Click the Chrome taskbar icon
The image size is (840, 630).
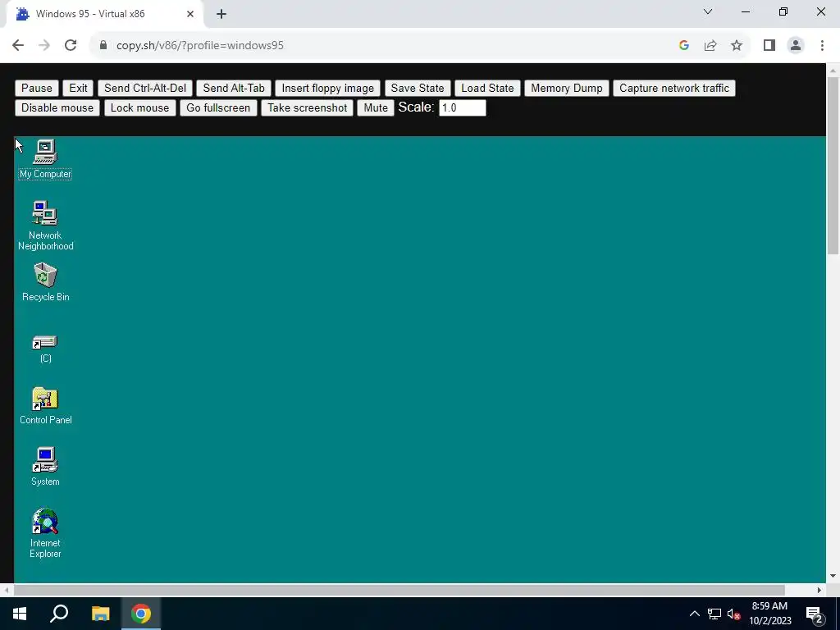point(141,614)
